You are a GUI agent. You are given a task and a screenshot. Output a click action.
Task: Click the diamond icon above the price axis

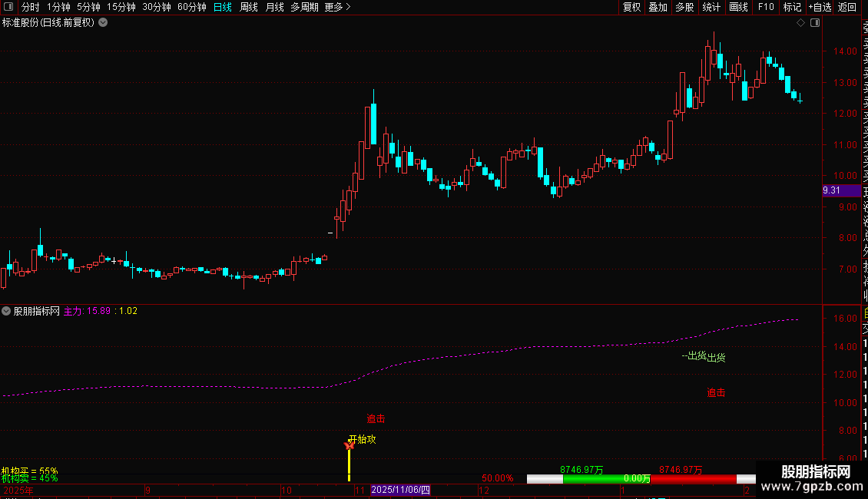click(800, 23)
